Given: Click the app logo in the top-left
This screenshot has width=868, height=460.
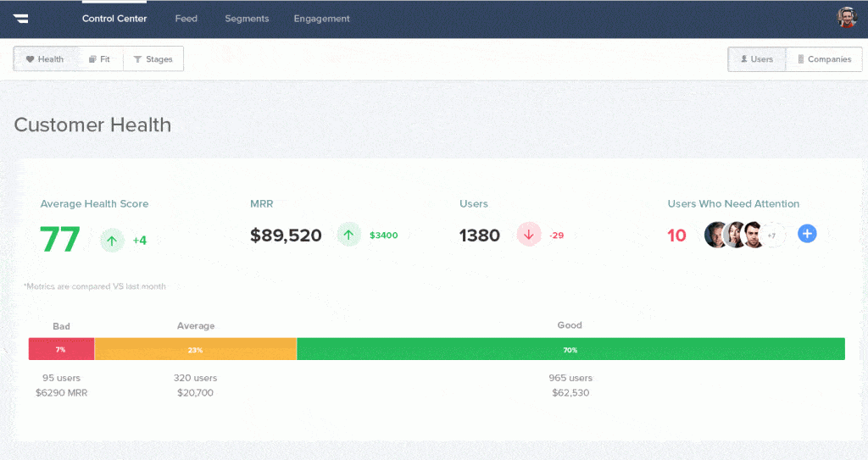Looking at the screenshot, I should point(21,19).
